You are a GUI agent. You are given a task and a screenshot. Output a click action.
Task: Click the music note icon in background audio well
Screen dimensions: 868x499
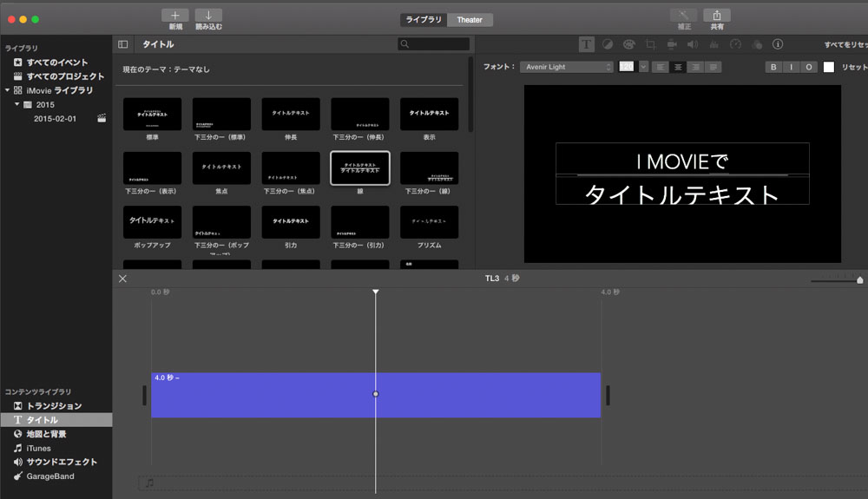[149, 483]
